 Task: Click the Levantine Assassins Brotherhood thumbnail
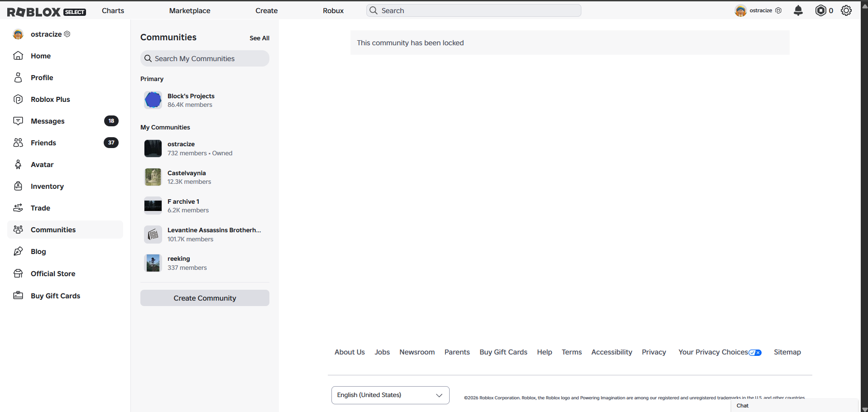153,235
